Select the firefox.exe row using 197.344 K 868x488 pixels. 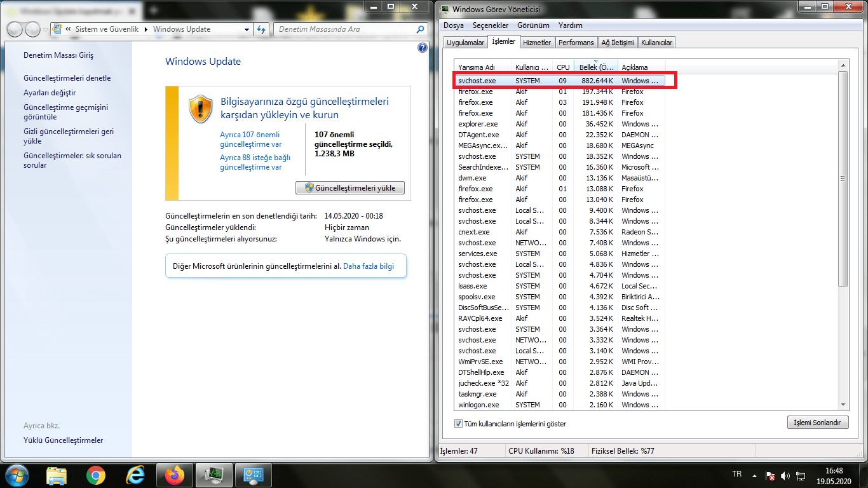tap(560, 91)
